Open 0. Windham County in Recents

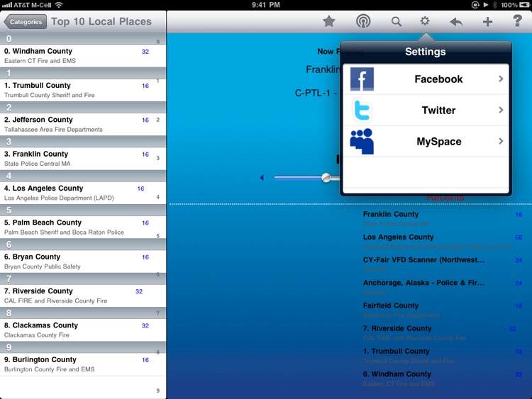coord(443,378)
